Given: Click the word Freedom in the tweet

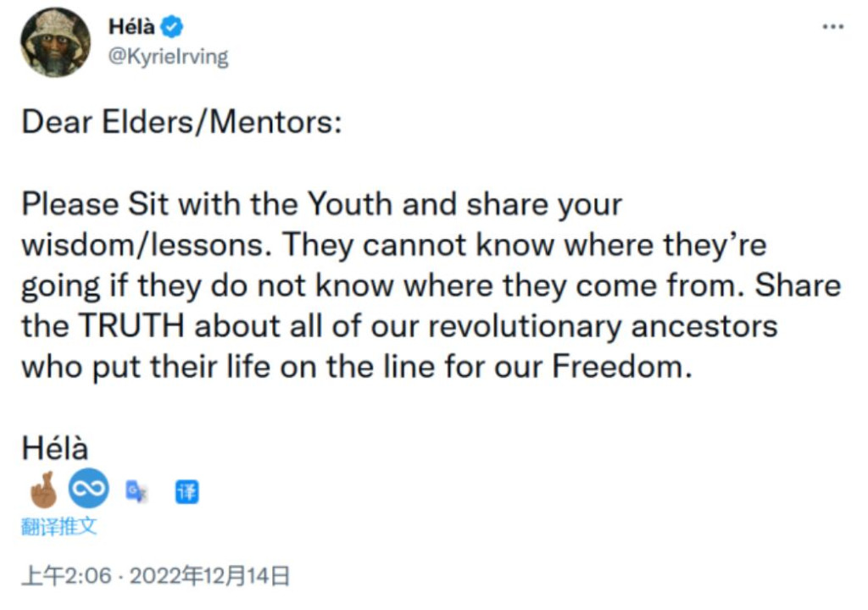Looking at the screenshot, I should (x=618, y=367).
